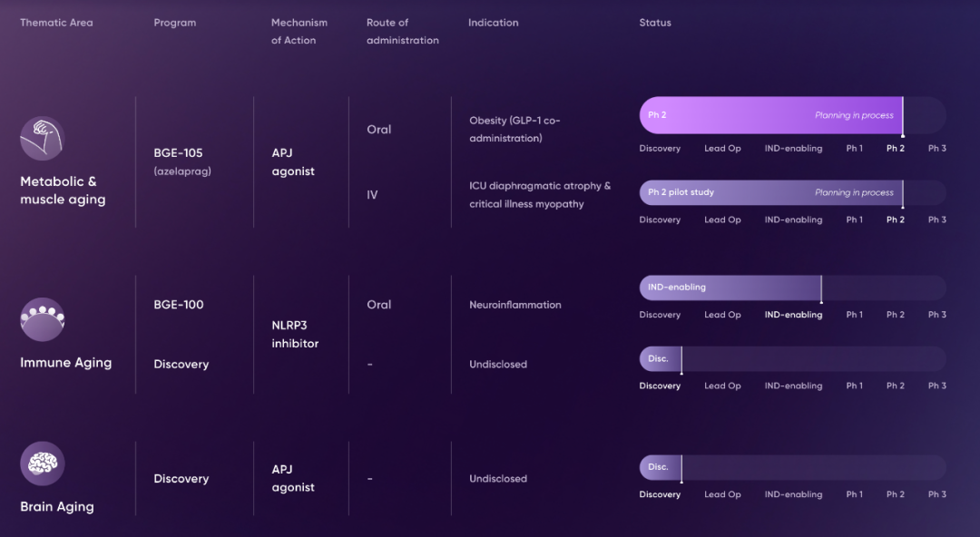This screenshot has width=980, height=537.
Task: Click the BGE-100 program name
Action: 179,305
